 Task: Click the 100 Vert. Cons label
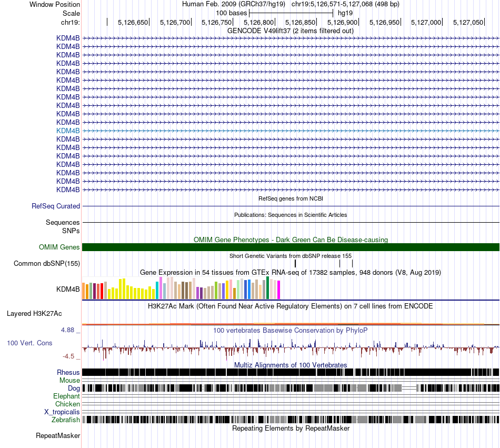coord(29,343)
